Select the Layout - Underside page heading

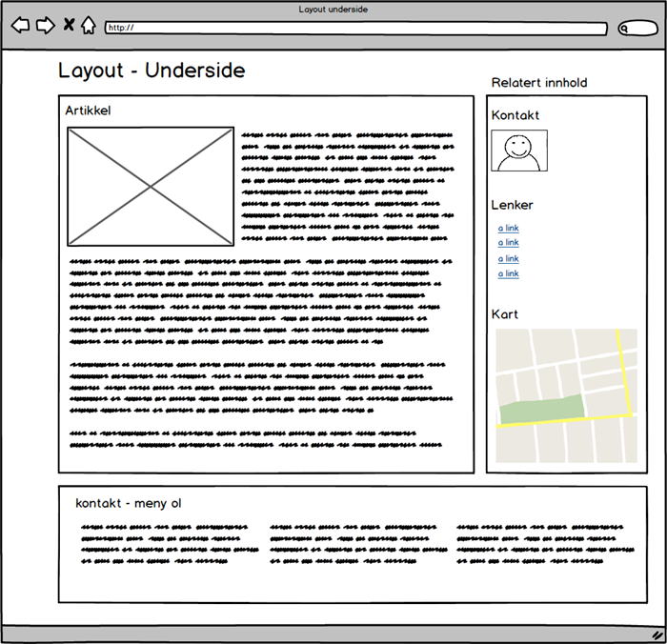tap(152, 71)
